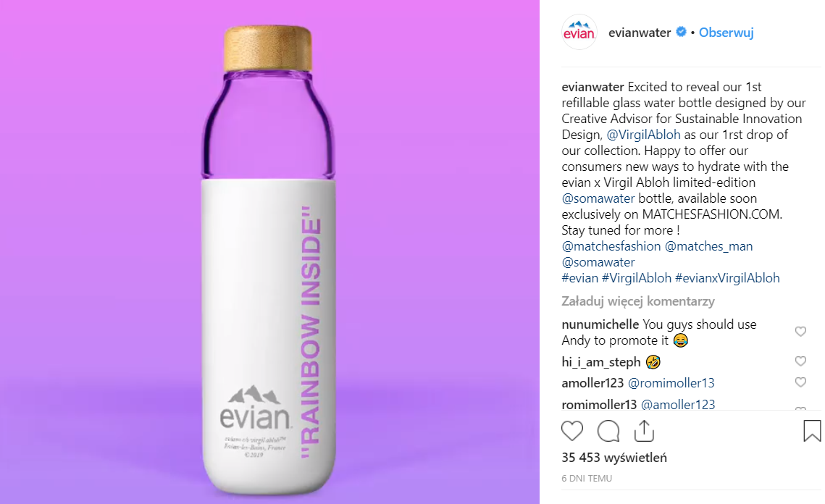Click the evian profile avatar logo
This screenshot has height=504, width=825.
tap(579, 32)
